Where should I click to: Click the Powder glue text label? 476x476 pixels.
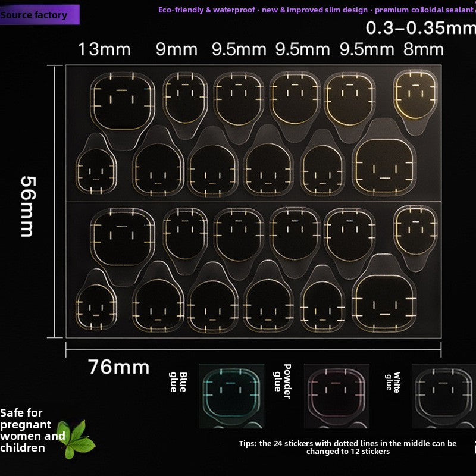click(x=282, y=381)
